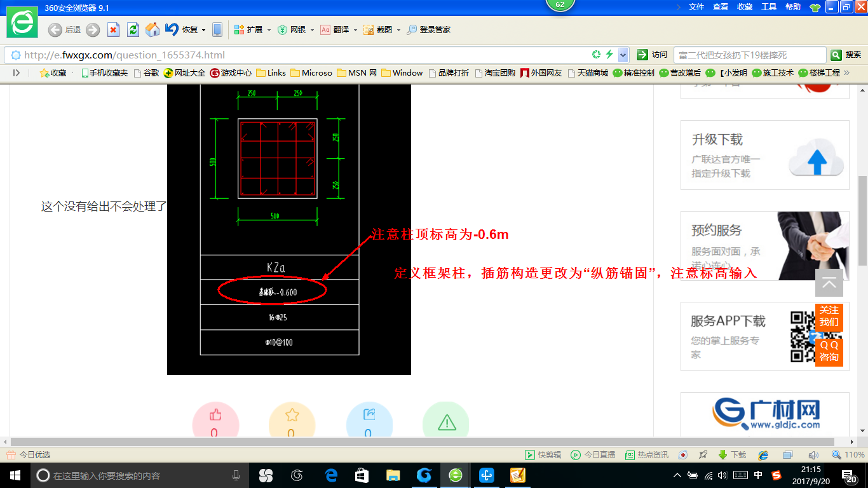The width and height of the screenshot is (868, 488).
Task: Click the 110% zoom level control
Action: pyautogui.click(x=848, y=455)
